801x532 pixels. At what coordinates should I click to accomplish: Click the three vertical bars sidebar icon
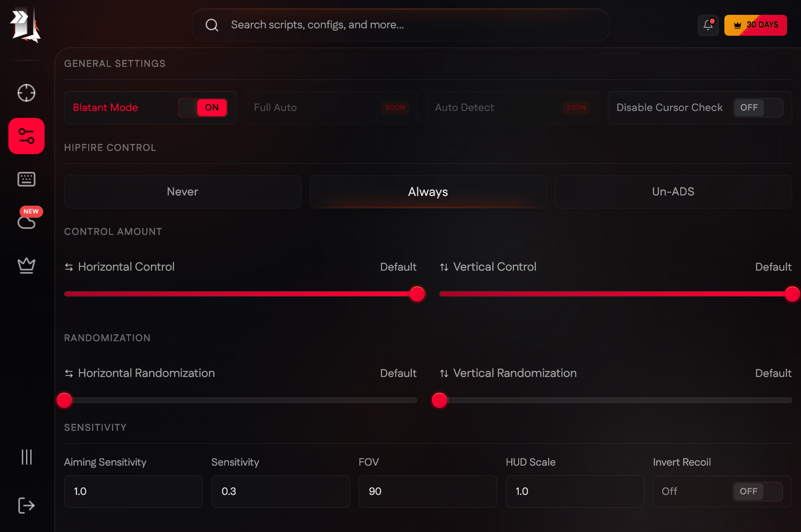pos(26,457)
